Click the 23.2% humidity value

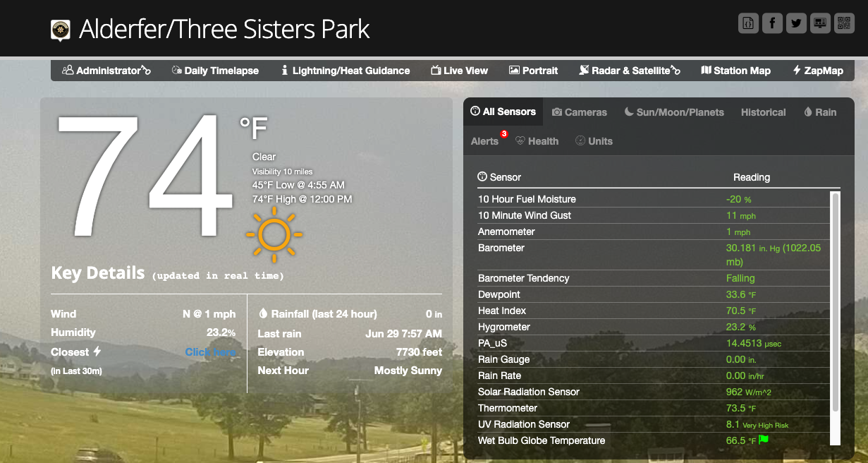221,332
